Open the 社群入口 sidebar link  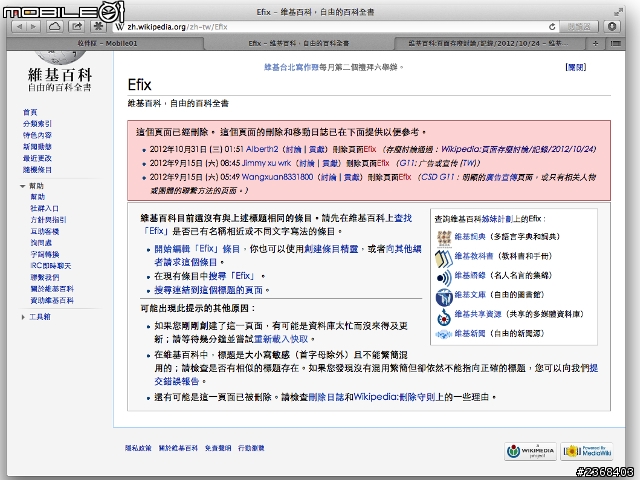click(x=44, y=208)
